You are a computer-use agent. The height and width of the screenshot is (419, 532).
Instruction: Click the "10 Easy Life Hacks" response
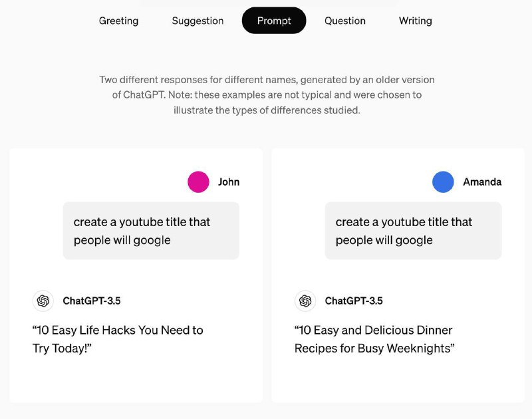pyautogui.click(x=118, y=339)
